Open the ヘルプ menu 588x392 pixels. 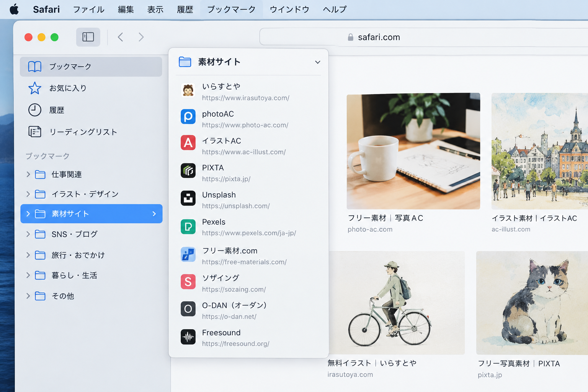coord(335,9)
